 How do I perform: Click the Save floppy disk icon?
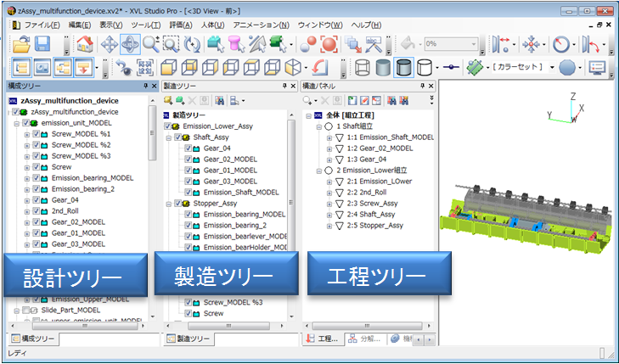point(42,43)
